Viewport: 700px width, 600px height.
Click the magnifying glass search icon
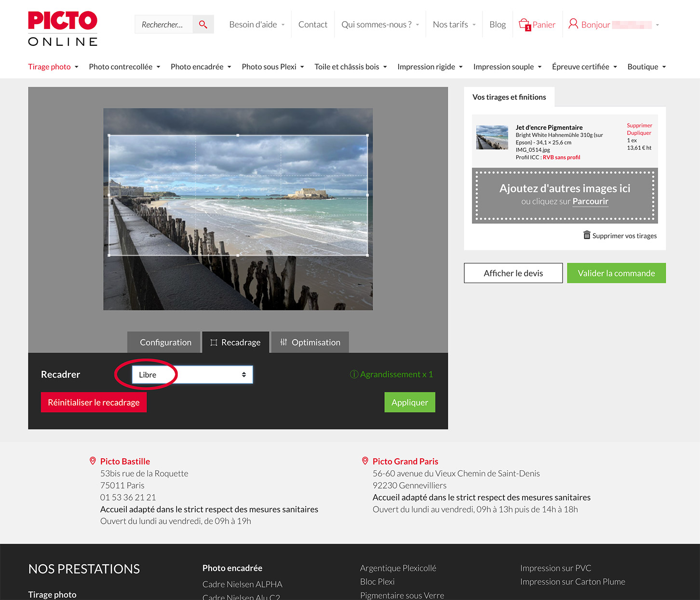pos(203,25)
